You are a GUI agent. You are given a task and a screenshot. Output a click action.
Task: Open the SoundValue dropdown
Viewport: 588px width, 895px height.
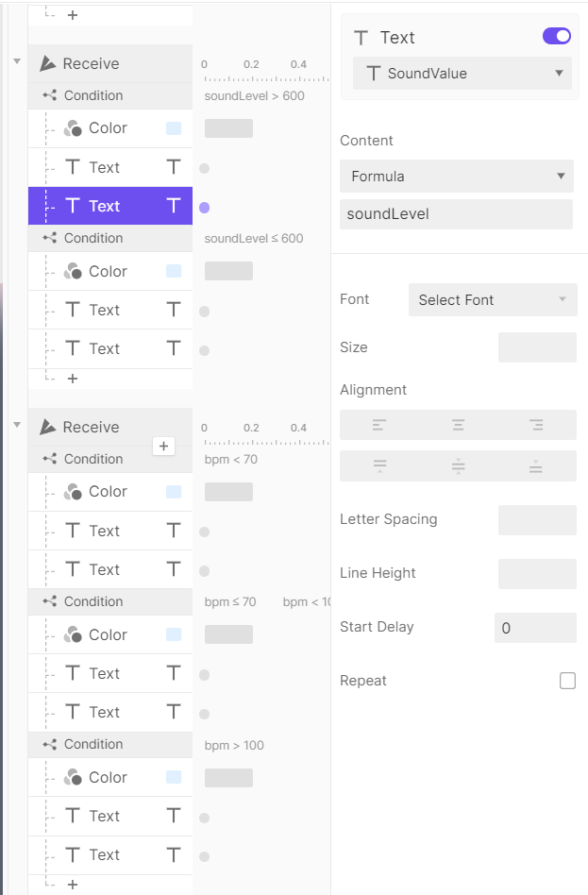(x=462, y=73)
